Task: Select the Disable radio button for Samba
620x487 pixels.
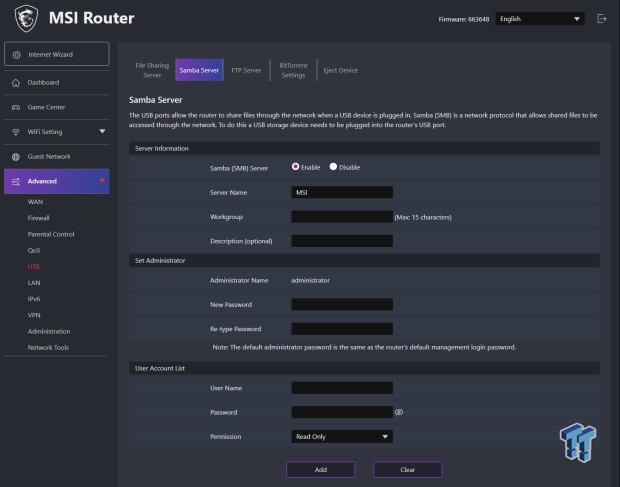Action: point(333,166)
